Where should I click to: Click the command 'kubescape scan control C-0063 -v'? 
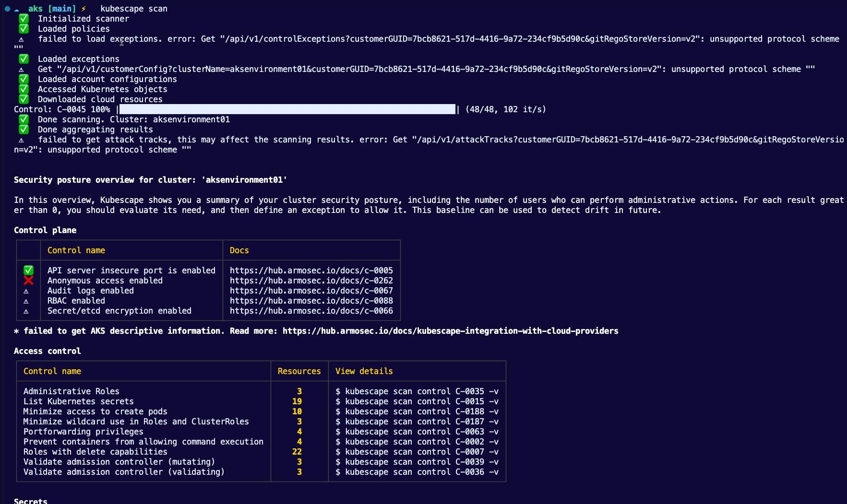422,432
